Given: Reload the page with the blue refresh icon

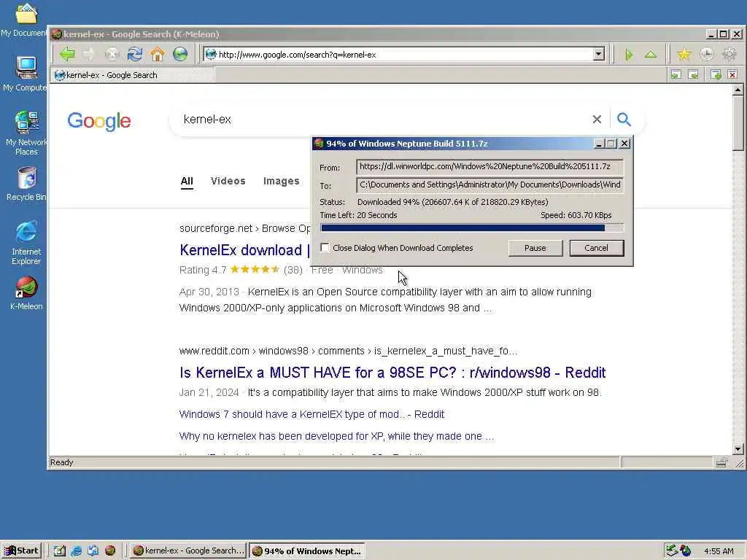Looking at the screenshot, I should tap(135, 54).
